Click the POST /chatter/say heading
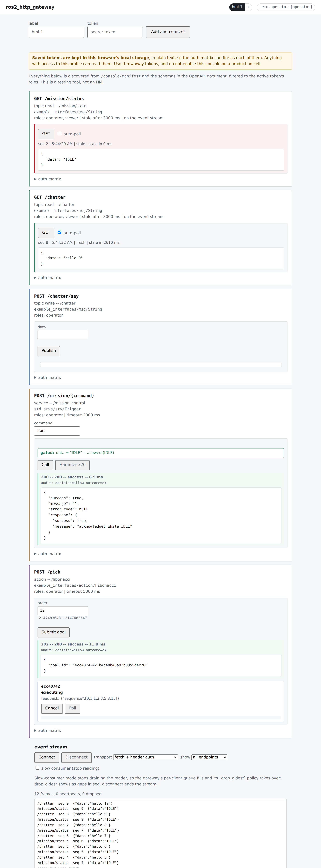The width and height of the screenshot is (321, 868). [x=56, y=296]
